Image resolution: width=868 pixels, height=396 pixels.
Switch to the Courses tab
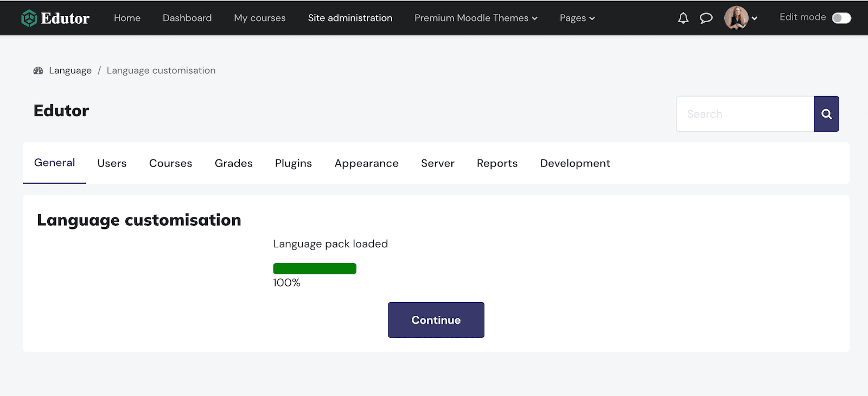(170, 163)
